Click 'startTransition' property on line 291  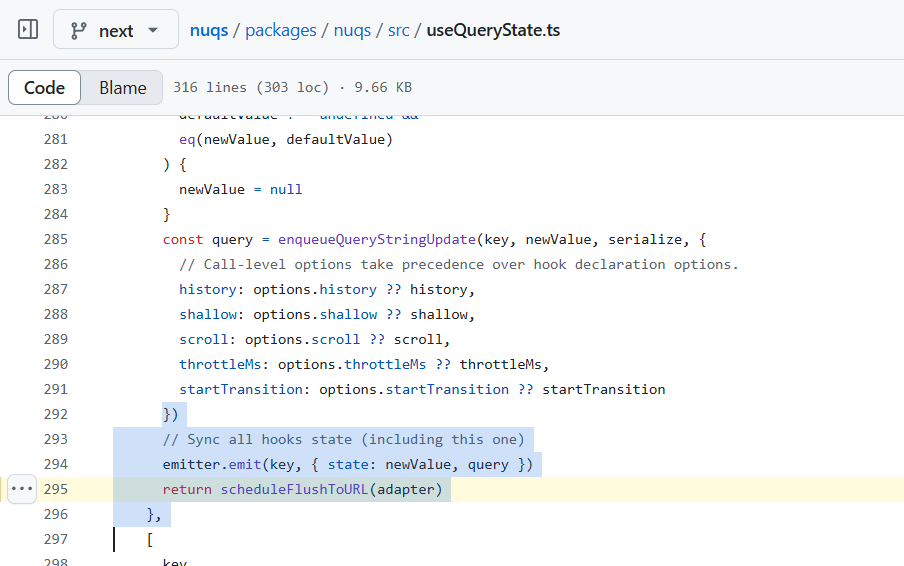[x=241, y=390]
